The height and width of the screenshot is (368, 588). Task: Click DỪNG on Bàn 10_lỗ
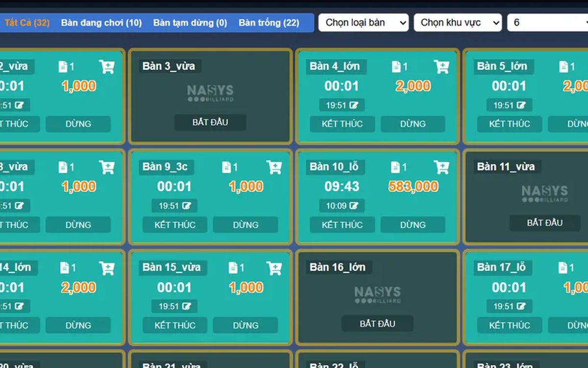tap(413, 225)
